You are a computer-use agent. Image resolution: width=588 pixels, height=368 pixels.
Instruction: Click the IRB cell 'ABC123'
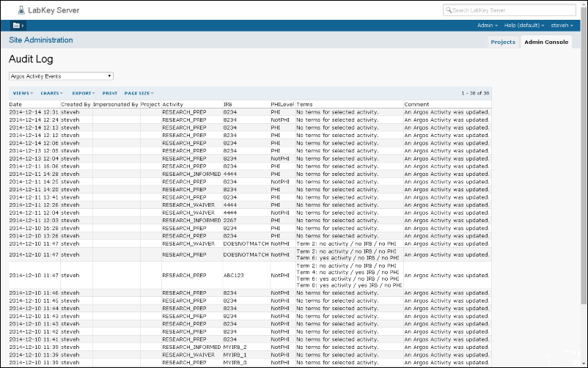pos(233,276)
